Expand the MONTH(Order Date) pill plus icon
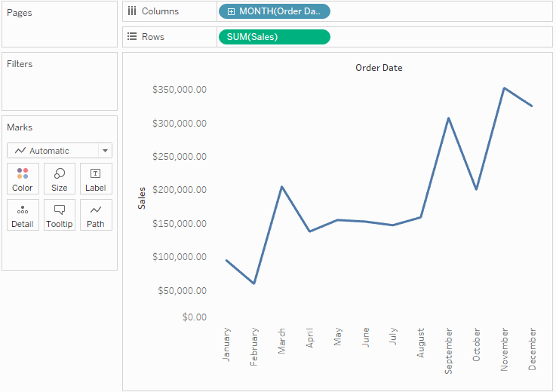The height and width of the screenshot is (392, 556). [231, 12]
